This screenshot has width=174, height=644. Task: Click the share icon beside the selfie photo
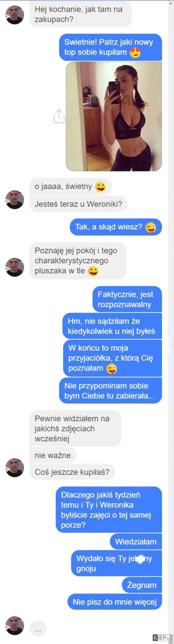click(59, 116)
